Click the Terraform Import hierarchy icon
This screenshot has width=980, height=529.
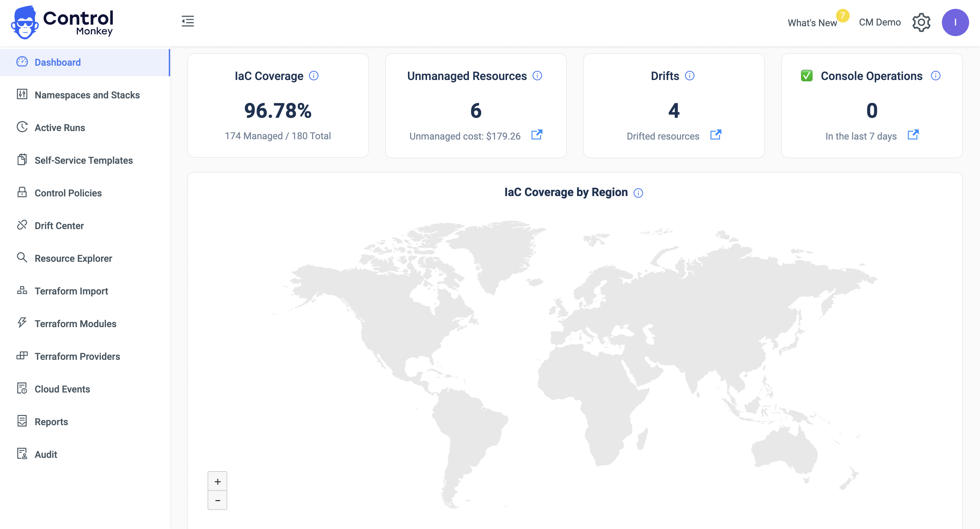[22, 290]
